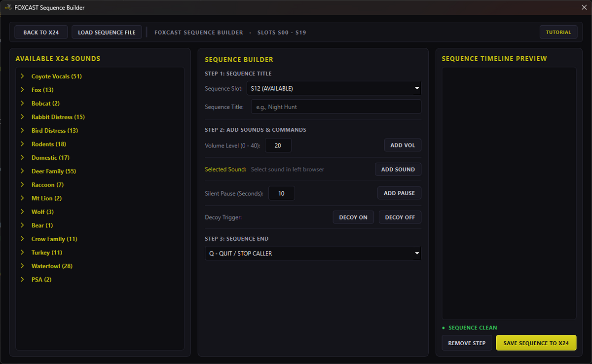Click ADD VOL button

tap(403, 146)
